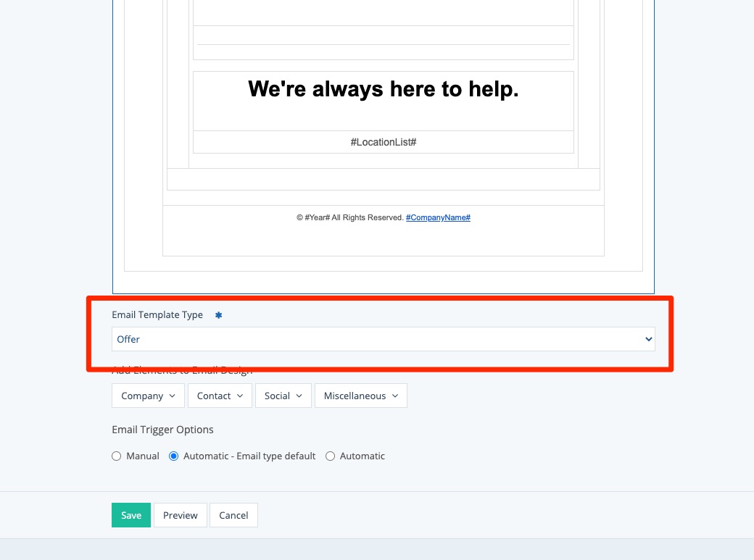The image size is (754, 560).
Task: Click the "We're always here to help." heading
Action: 383,89
